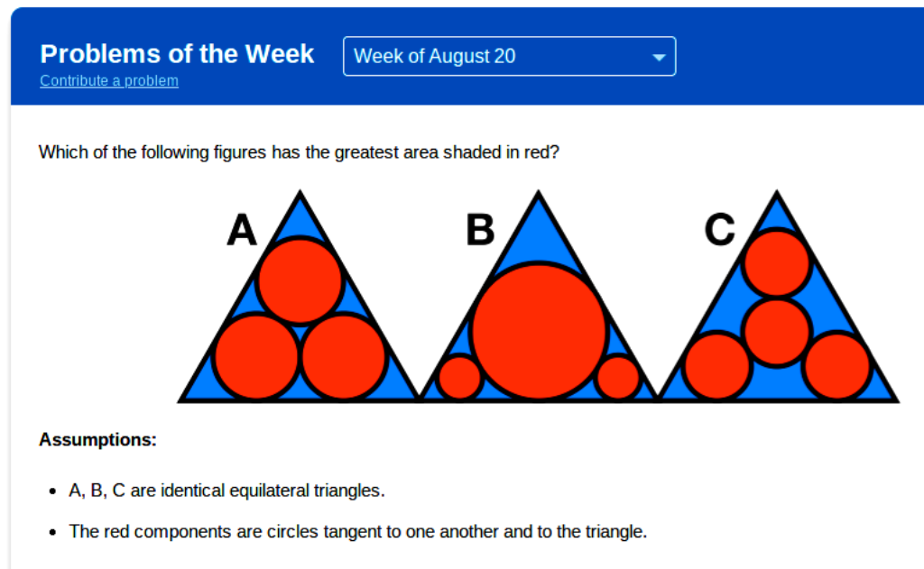The height and width of the screenshot is (569, 924).
Task: Click the Problems of the Week heading
Action: (x=177, y=54)
